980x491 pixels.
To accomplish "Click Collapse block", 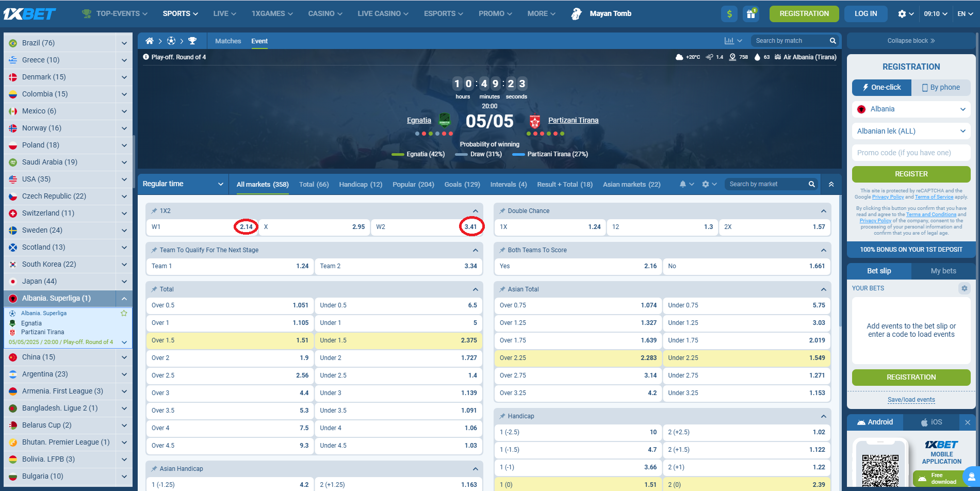I will pyautogui.click(x=911, y=41).
